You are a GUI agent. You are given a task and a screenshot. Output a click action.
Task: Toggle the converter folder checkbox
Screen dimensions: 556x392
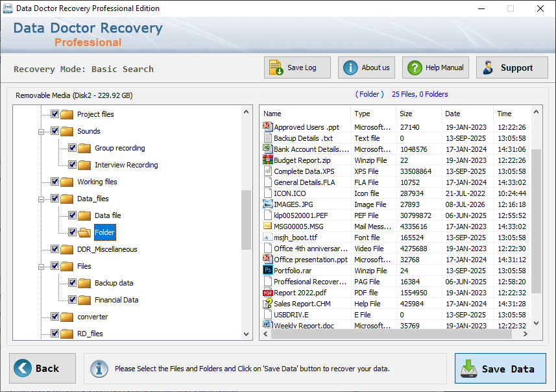pos(54,317)
